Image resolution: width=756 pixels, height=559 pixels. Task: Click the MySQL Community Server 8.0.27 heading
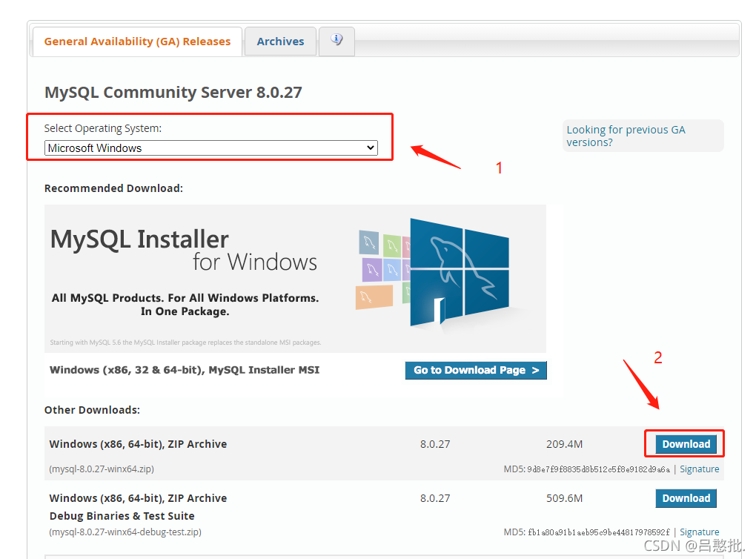[x=173, y=92]
